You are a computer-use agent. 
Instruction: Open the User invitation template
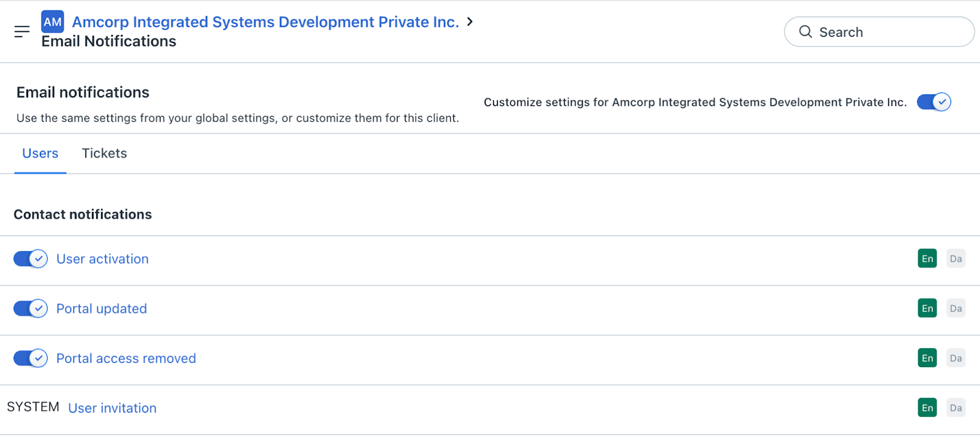112,408
